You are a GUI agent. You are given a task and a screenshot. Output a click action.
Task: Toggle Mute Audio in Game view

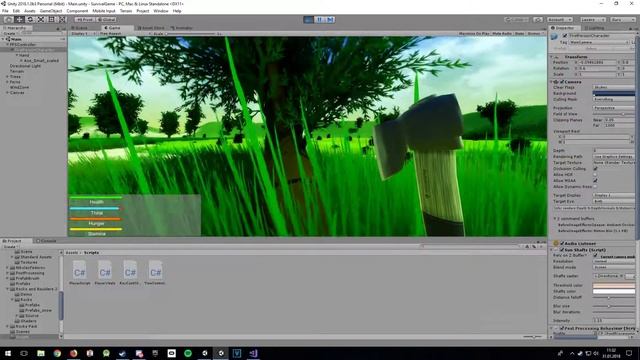point(502,33)
